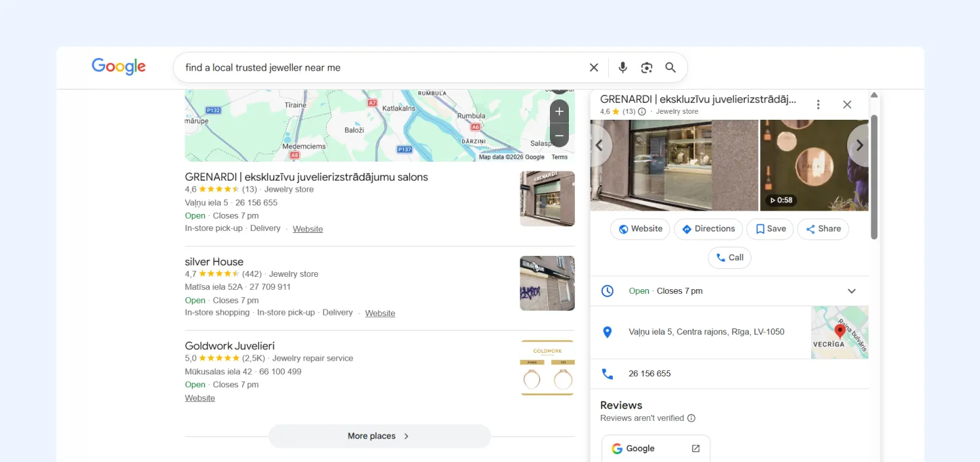Open Goldwork Juvelieri listing

point(230,346)
